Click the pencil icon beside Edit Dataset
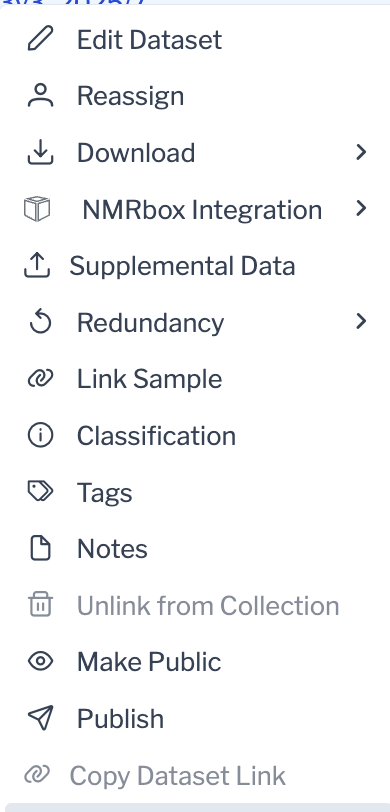 [40, 39]
